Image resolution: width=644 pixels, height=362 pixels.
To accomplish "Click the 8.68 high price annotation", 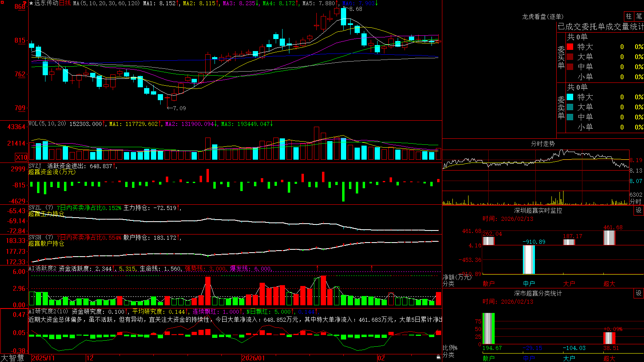I will [353, 9].
